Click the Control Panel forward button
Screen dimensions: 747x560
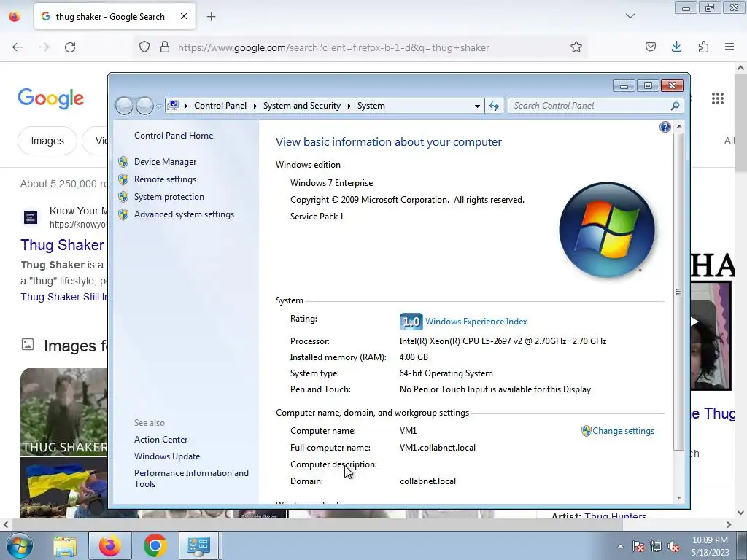click(x=144, y=106)
